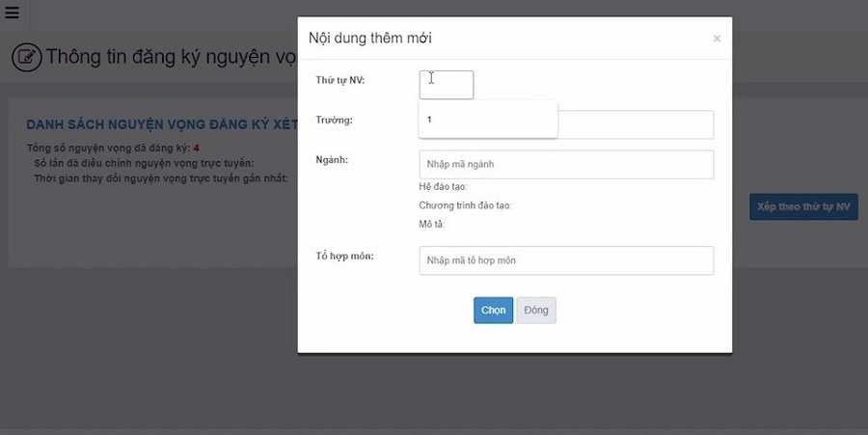The image size is (868, 435).
Task: Open the hamburger menu icon
Action: [x=12, y=13]
